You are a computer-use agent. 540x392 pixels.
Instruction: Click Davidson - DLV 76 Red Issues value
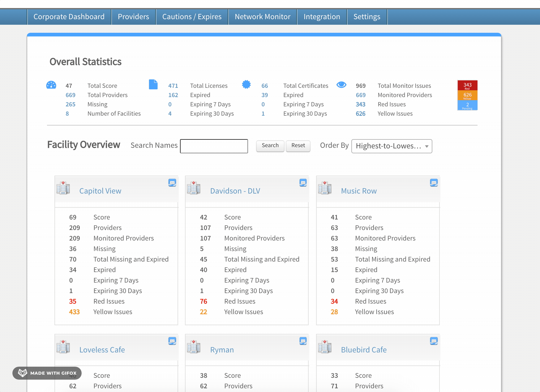click(204, 301)
